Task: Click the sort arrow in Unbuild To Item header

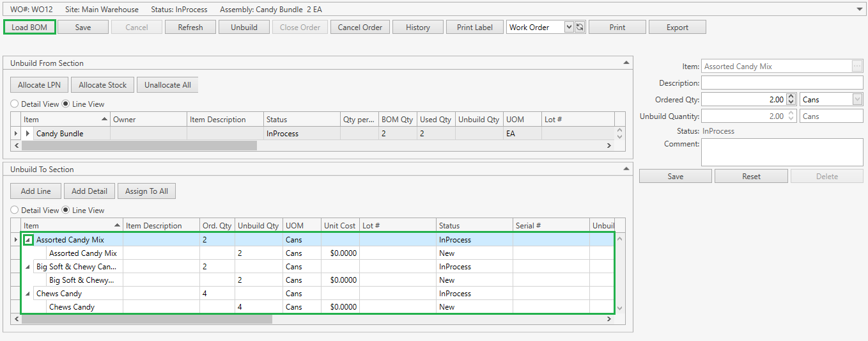Action: coord(117,226)
